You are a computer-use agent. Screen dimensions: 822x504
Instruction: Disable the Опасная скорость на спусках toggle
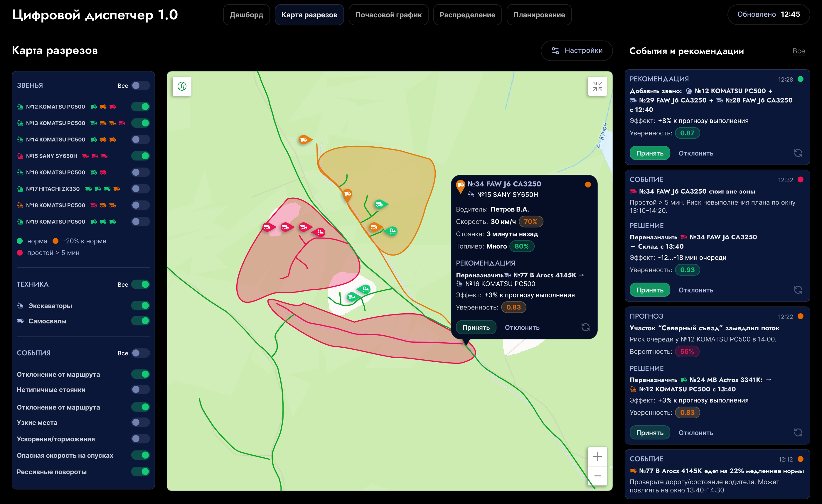click(x=140, y=455)
